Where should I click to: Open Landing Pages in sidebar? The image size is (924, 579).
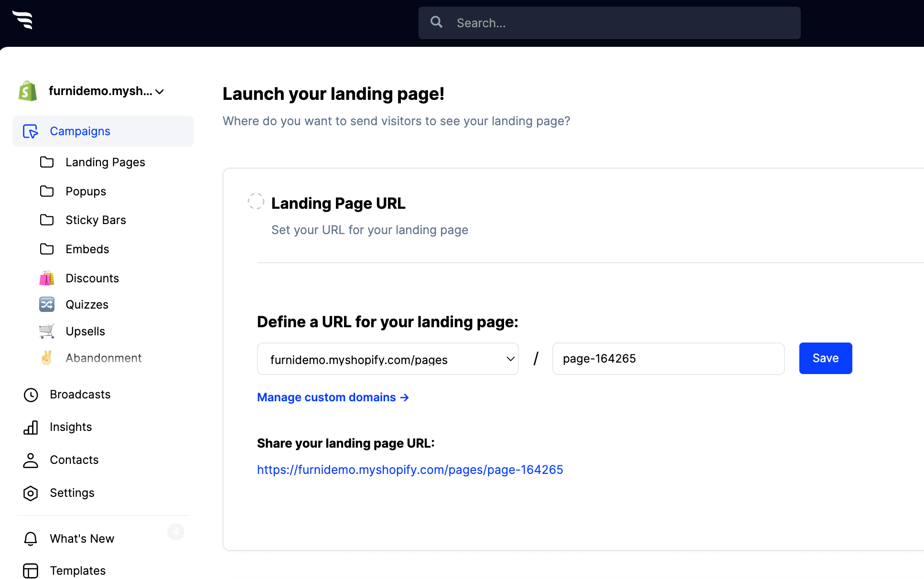click(x=105, y=162)
